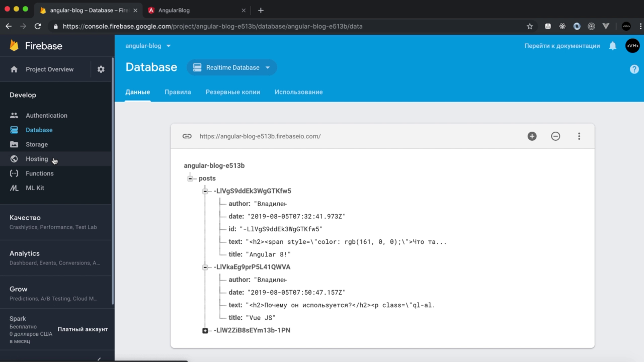Collapse the -LlVkaEg9prP5L41QWVA node
644x362 pixels.
(x=205, y=267)
